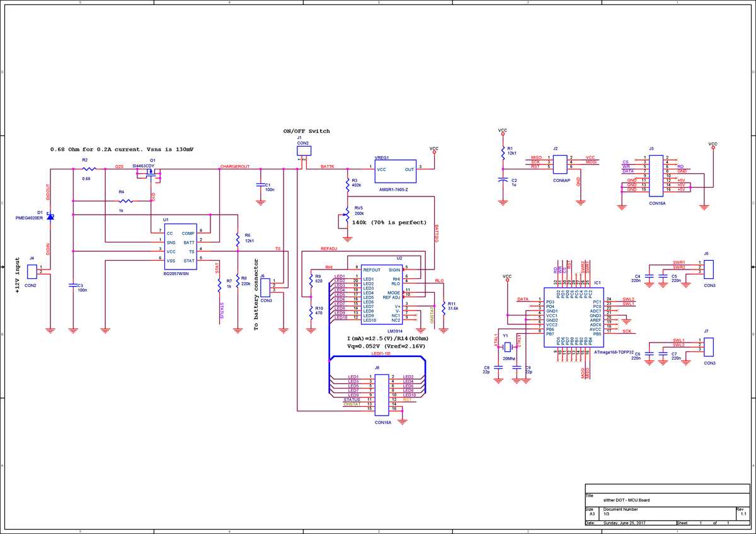Select resistor R4 1k symbol
This screenshot has height=534, width=756.
pos(126,200)
